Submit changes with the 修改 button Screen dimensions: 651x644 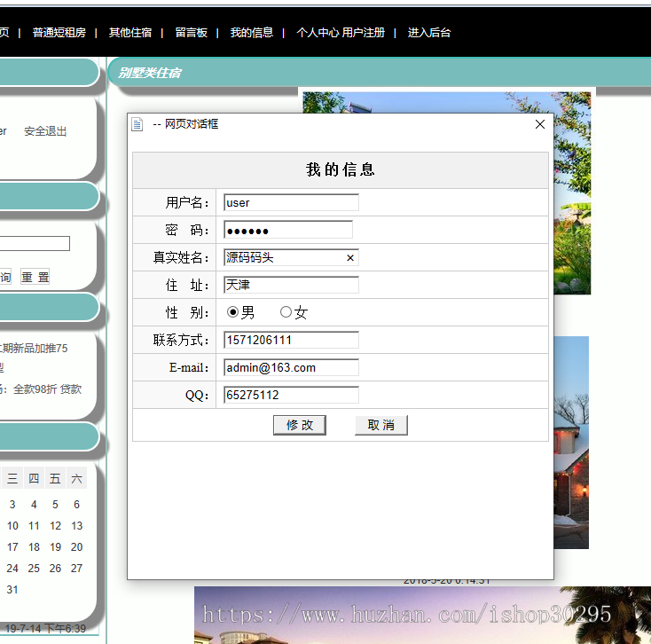[x=300, y=425]
